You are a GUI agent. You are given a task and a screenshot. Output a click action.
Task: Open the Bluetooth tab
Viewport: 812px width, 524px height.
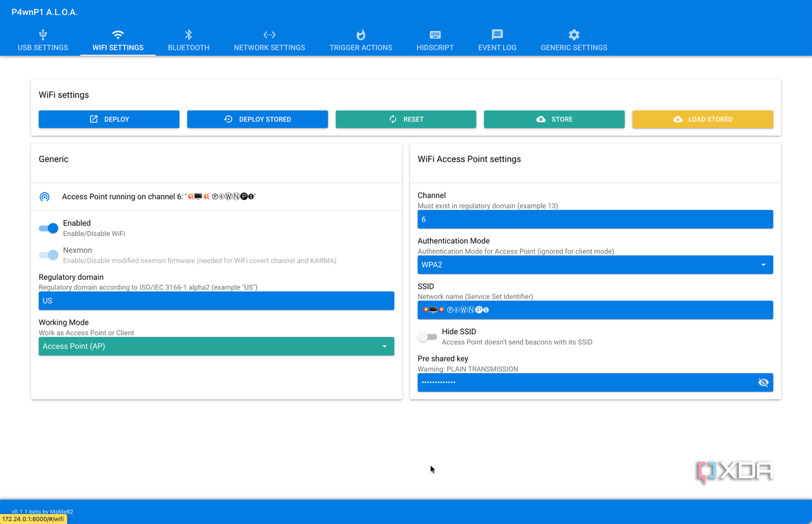click(189, 41)
